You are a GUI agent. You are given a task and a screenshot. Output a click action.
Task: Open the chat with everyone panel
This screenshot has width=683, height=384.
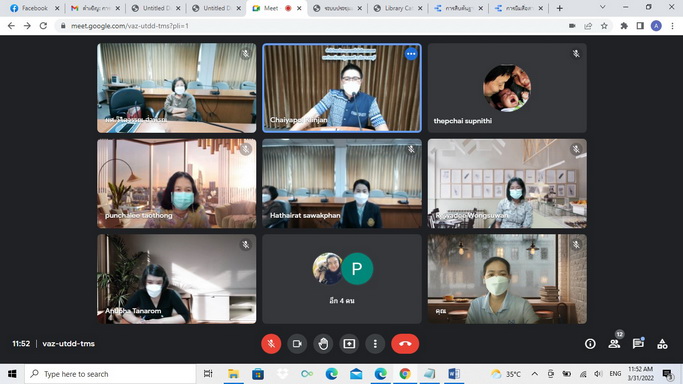[x=638, y=344]
